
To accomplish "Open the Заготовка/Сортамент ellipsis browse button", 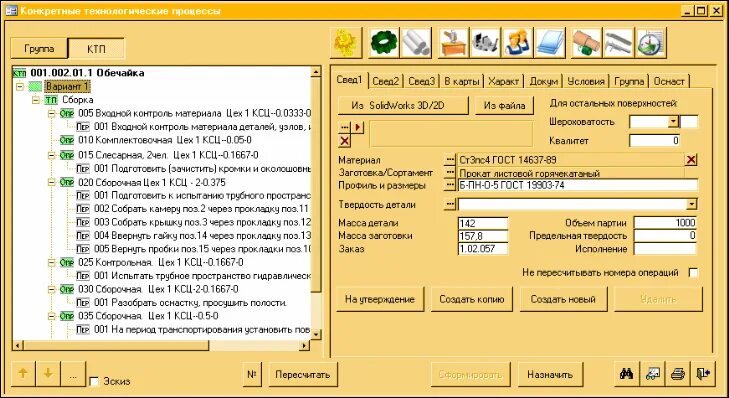I will point(449,172).
